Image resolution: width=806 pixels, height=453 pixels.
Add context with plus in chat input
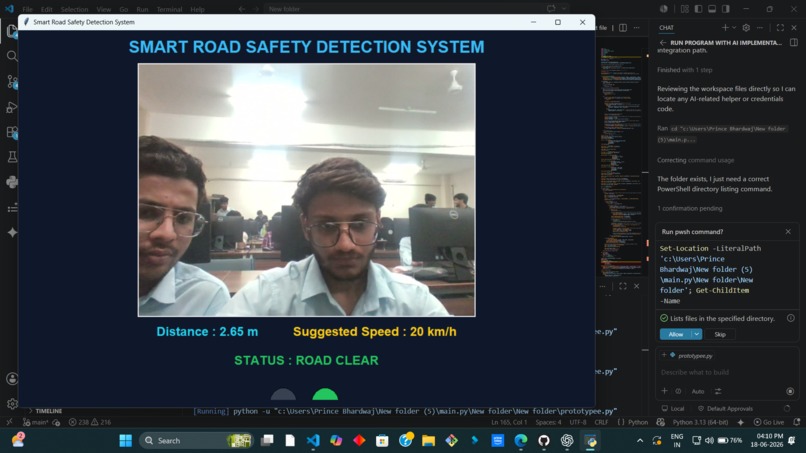click(x=664, y=391)
